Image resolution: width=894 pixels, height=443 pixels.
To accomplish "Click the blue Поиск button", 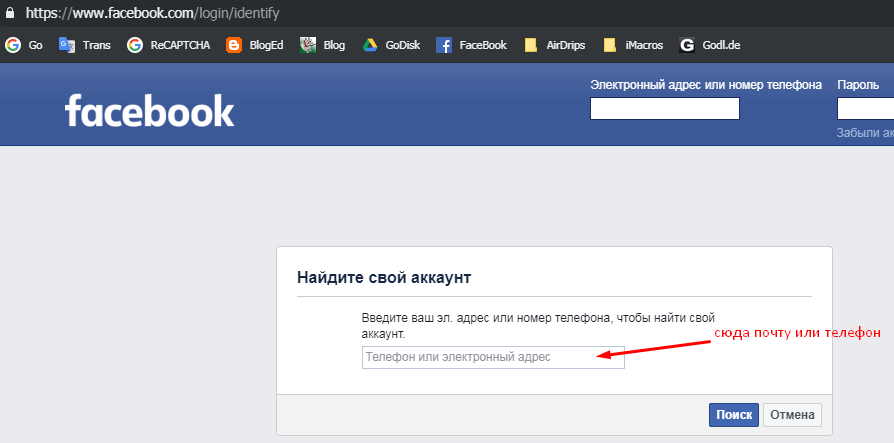I will coord(734,415).
